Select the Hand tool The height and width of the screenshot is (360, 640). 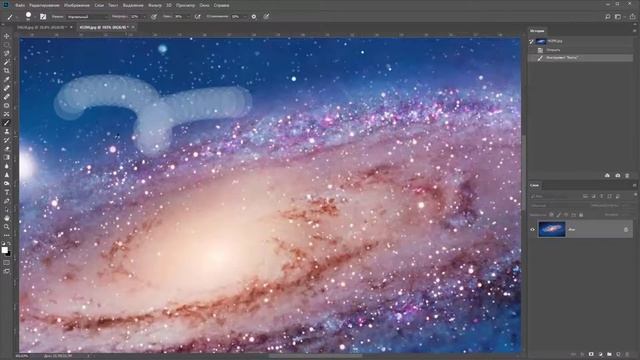[7, 218]
